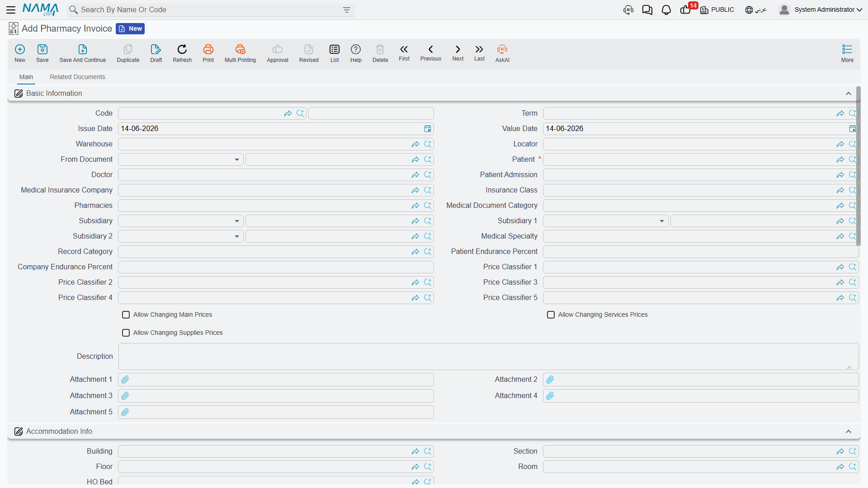Open System Administrator user menu
Viewport: 868px width, 488px height.
click(821, 9)
